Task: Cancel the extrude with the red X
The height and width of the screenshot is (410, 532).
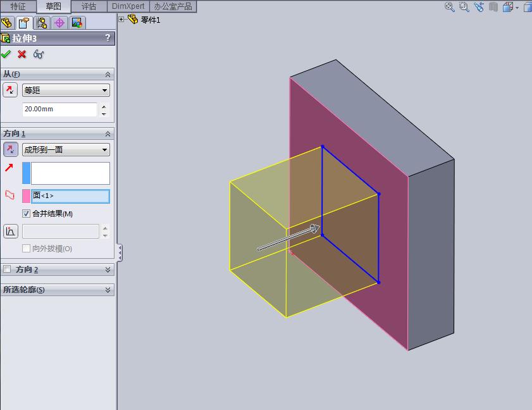Action: coord(22,54)
